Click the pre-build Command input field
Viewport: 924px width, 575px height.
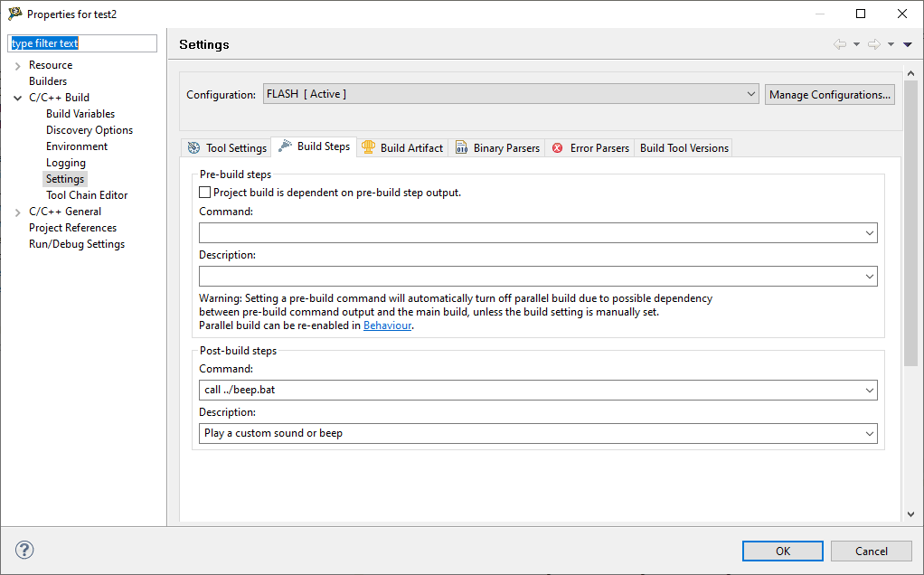530,233
